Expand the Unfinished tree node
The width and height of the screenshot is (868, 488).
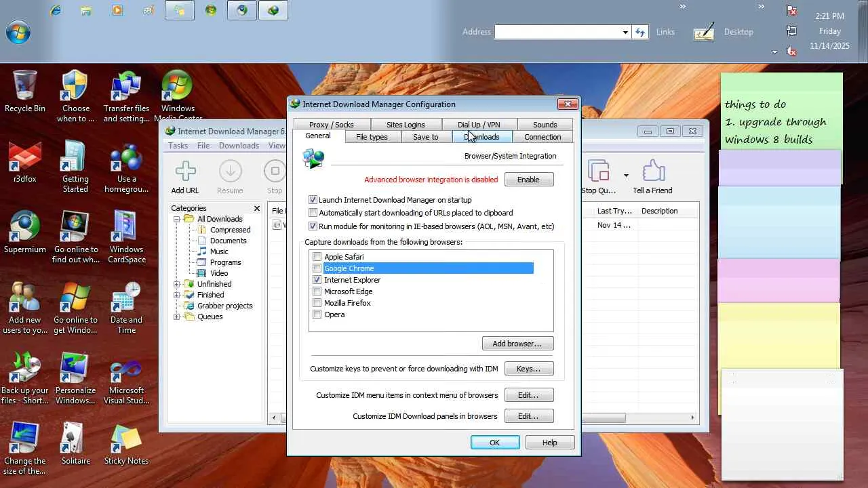coord(177,284)
